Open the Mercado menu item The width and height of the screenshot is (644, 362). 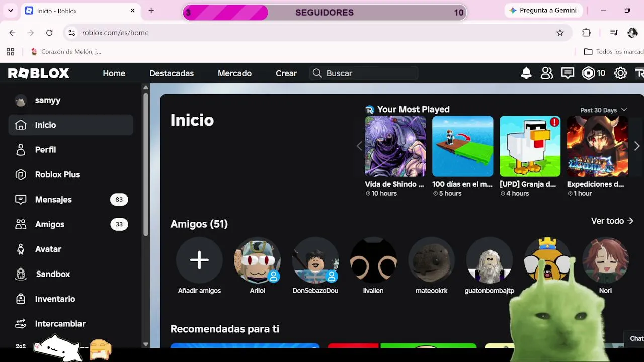(234, 73)
